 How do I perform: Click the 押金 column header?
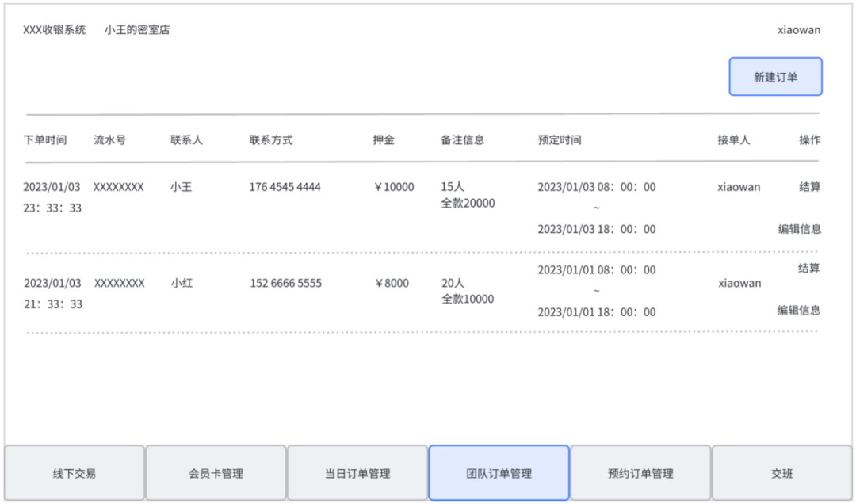(x=384, y=139)
